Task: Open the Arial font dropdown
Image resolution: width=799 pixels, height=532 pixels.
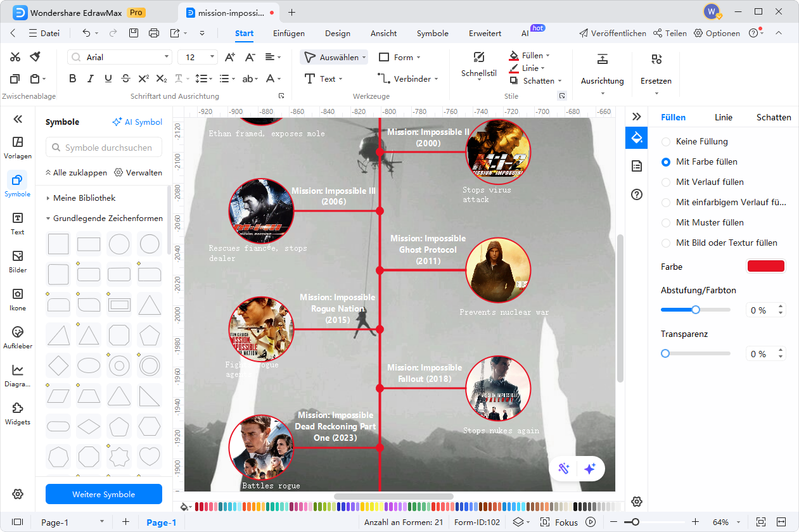Action: pos(168,56)
